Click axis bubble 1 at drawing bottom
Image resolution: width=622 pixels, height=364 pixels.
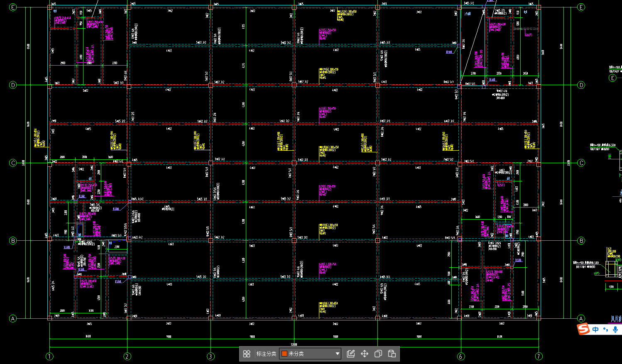tap(49, 356)
